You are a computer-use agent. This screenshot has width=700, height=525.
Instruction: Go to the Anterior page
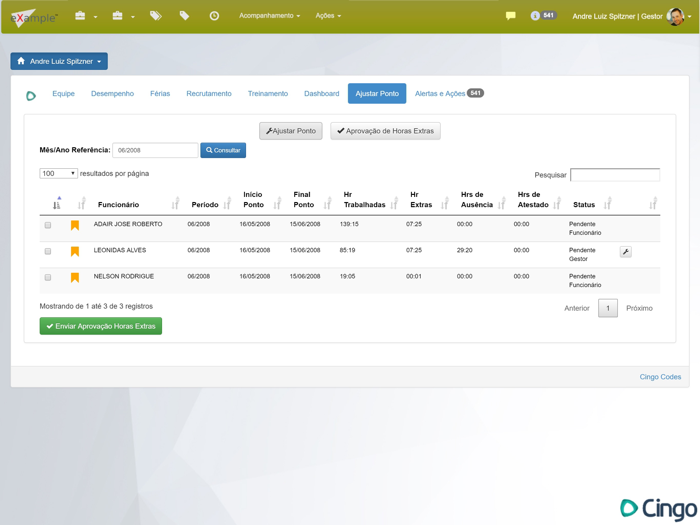[x=577, y=308]
